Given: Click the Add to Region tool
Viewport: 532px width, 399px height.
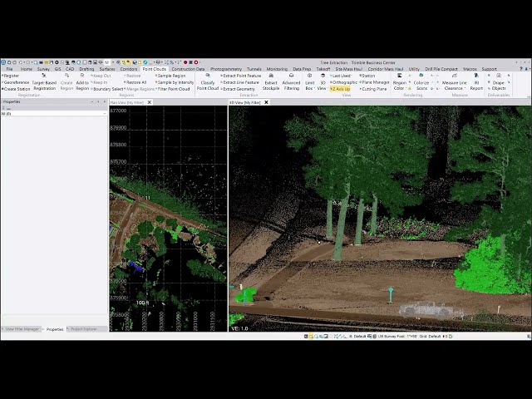Looking at the screenshot, I should coord(82,82).
